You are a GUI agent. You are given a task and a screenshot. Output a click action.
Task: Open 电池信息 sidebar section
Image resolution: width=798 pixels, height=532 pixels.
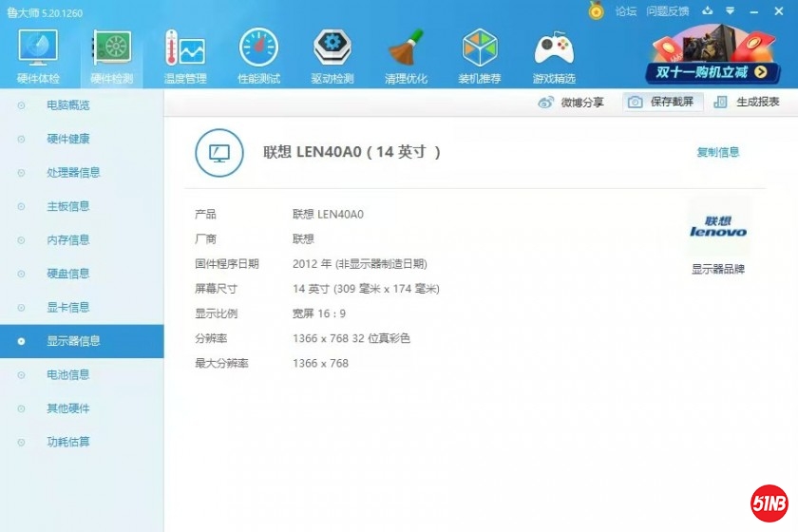pyautogui.click(x=68, y=375)
